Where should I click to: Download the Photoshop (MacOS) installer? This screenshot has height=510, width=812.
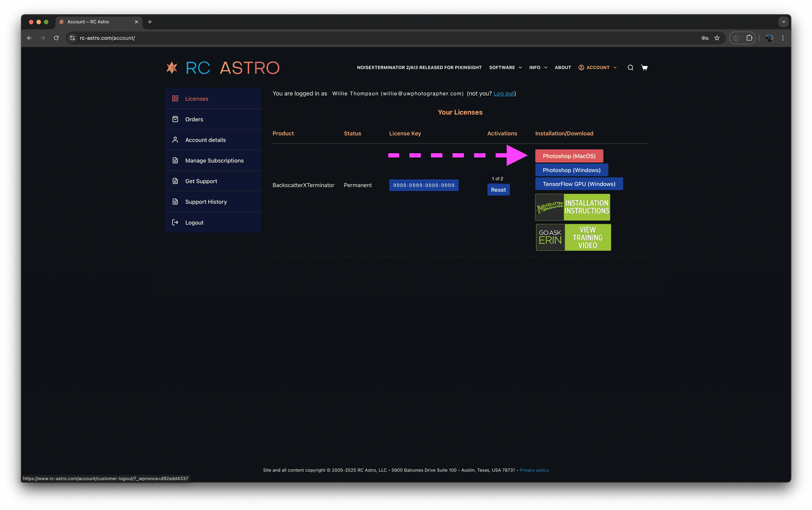[x=569, y=156]
